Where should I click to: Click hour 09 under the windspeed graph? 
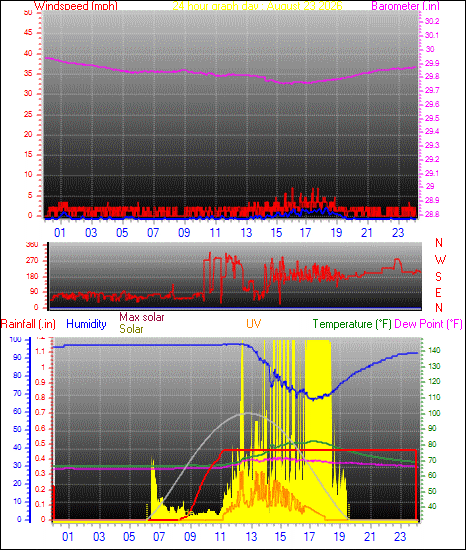184,233
